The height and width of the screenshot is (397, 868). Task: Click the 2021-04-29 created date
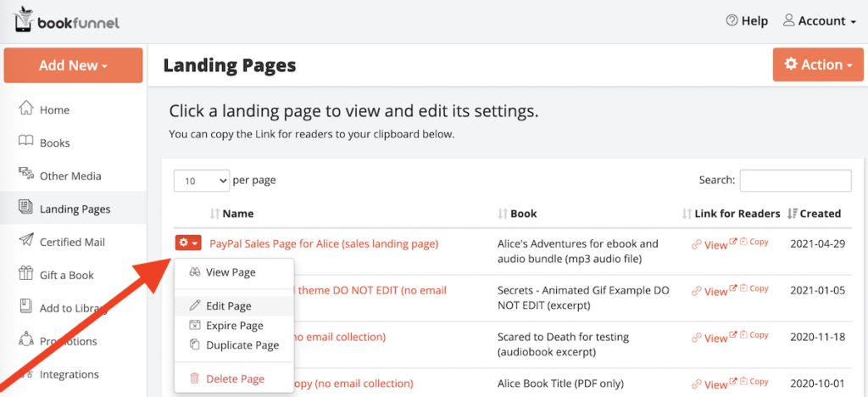pyautogui.click(x=818, y=243)
